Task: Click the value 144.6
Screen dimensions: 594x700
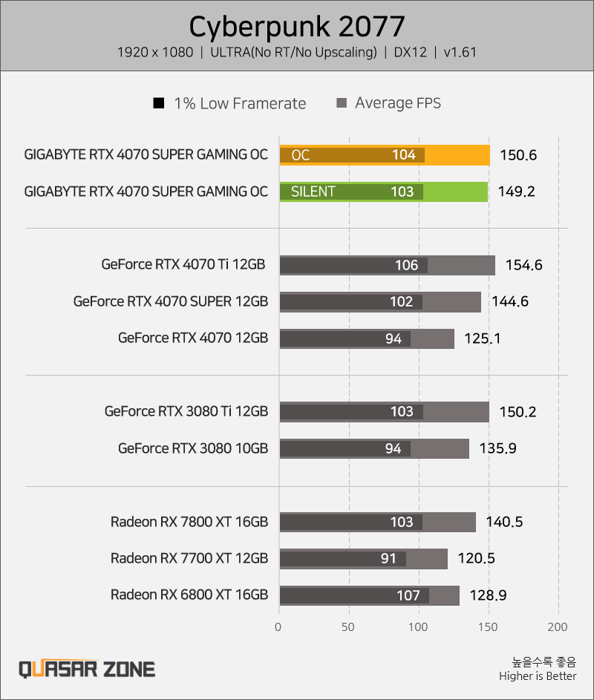Action: (510, 302)
